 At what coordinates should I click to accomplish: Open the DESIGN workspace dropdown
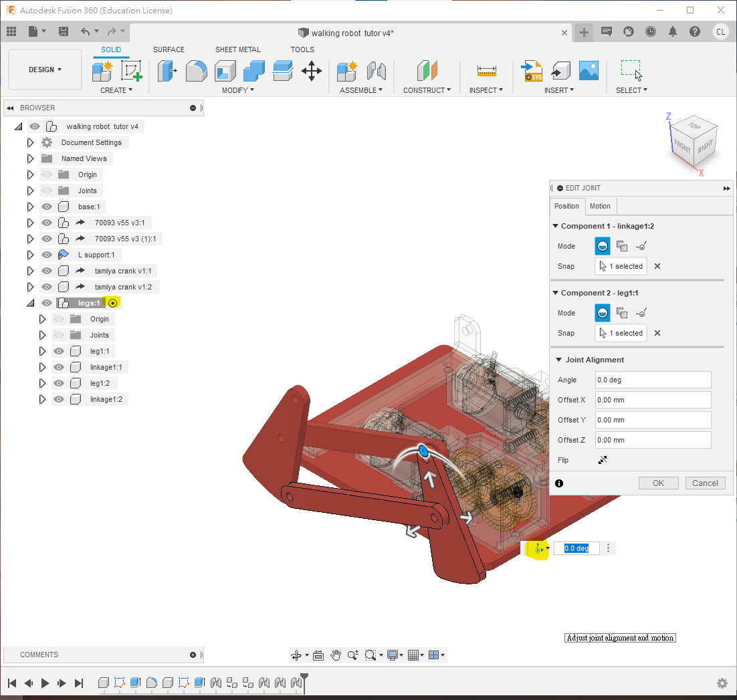(x=45, y=70)
